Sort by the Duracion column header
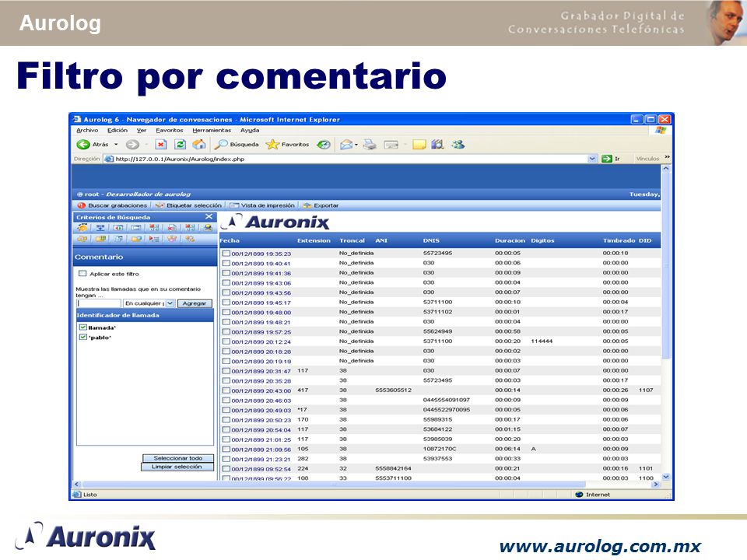This screenshot has width=747, height=560. 510,240
